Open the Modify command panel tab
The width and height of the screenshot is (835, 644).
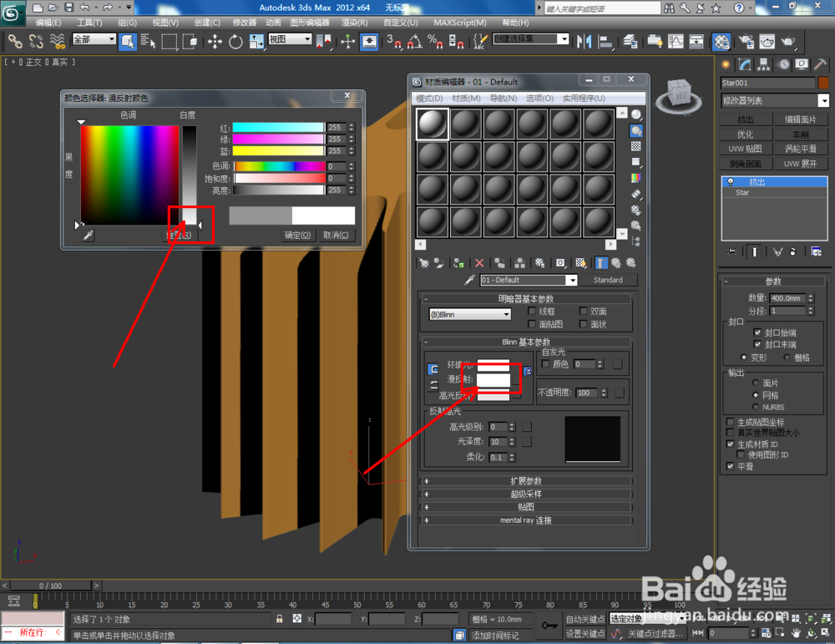point(745,65)
